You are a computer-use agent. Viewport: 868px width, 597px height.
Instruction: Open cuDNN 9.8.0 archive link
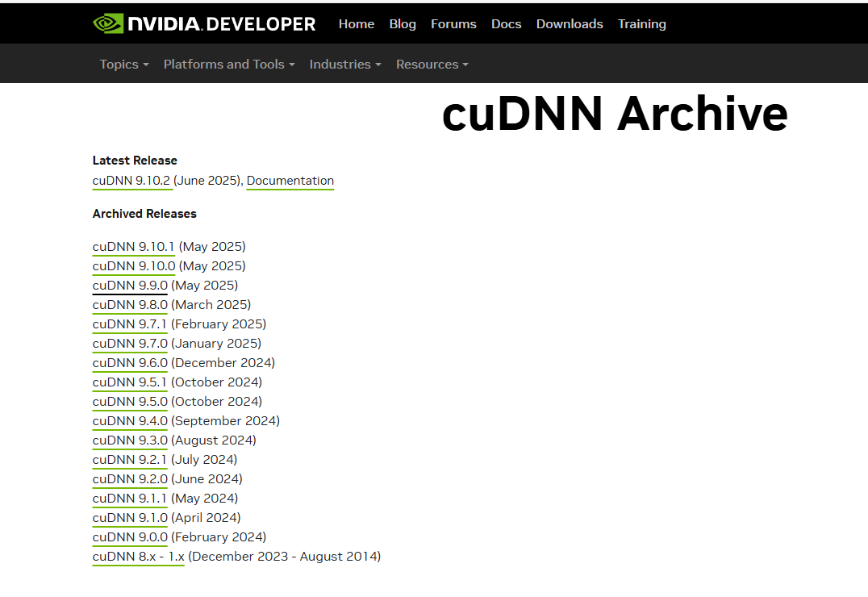coord(130,305)
